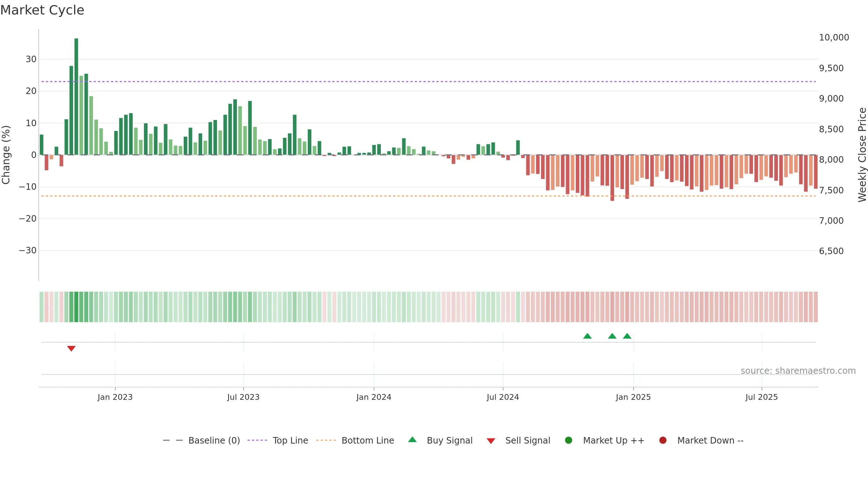This screenshot has height=488, width=868.
Task: Toggle the Top Line legend entry
Action: click(x=278, y=440)
